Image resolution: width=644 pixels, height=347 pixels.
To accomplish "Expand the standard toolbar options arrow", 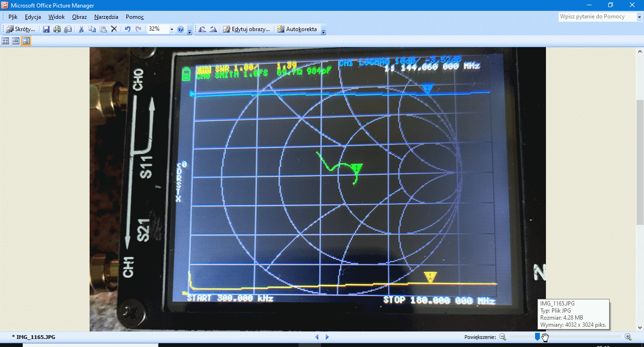I will pyautogui.click(x=190, y=31).
